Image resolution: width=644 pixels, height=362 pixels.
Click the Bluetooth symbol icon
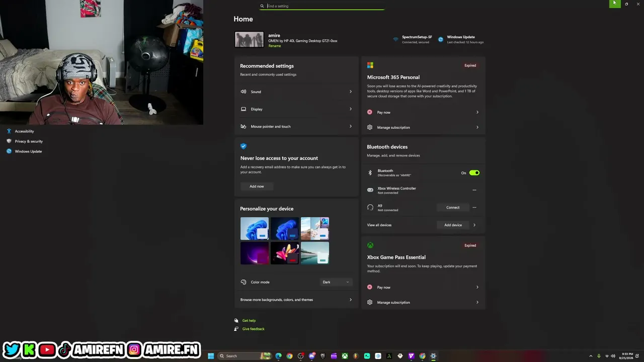click(x=370, y=172)
